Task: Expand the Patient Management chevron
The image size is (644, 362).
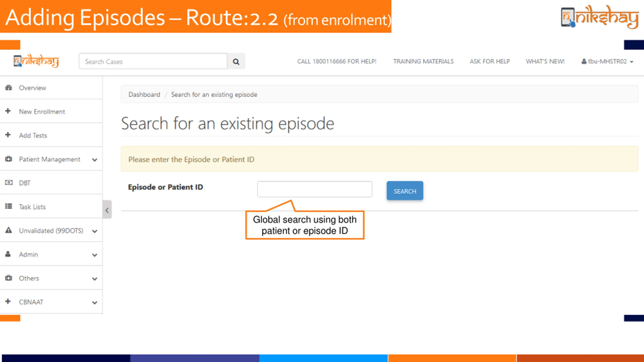Action: (x=95, y=160)
